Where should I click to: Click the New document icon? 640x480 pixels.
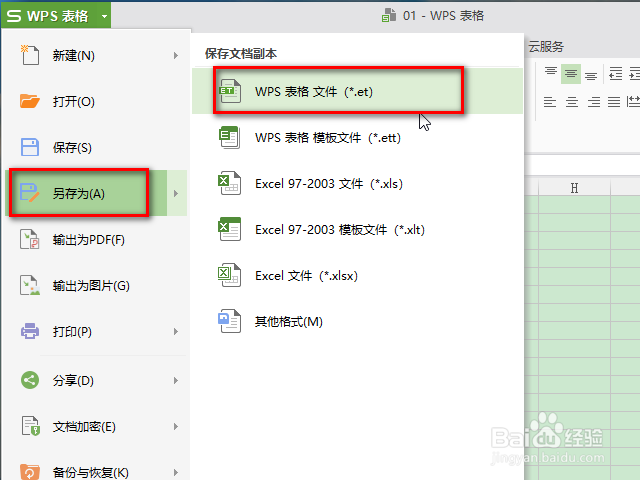pos(30,55)
